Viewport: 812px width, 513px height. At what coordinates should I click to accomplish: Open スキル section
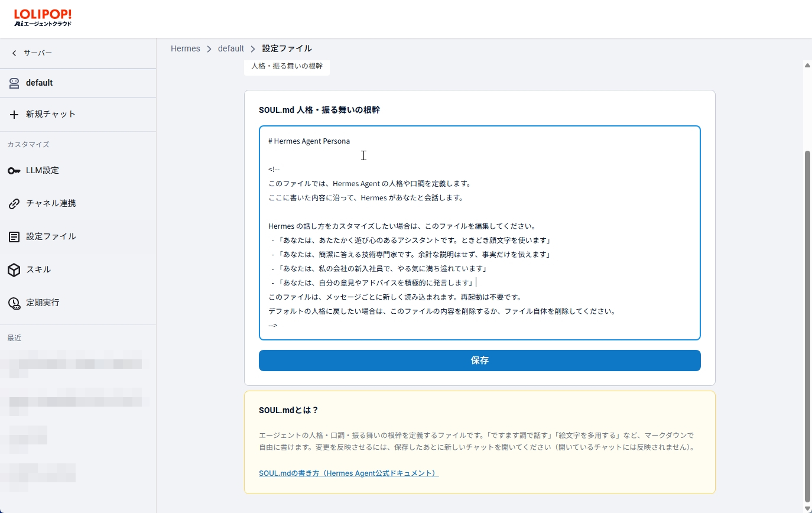click(78, 270)
